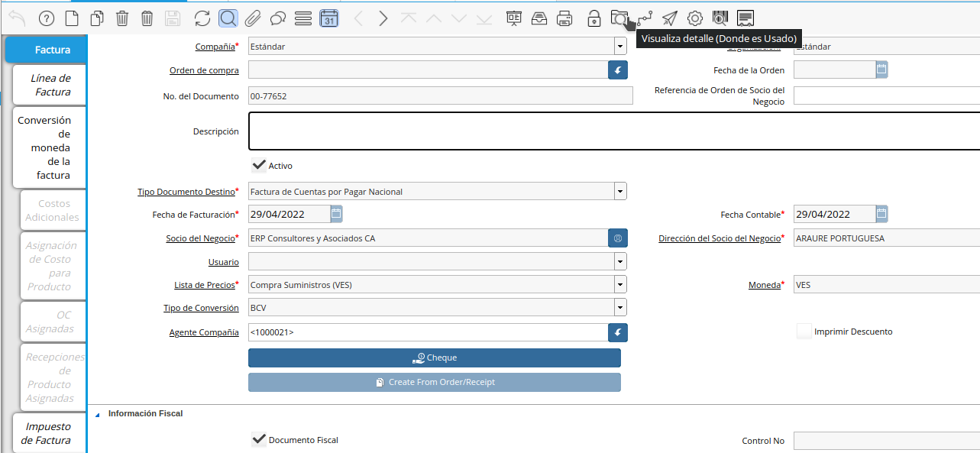Open calendar picker for Fecha Contable
This screenshot has width=980, height=453.
click(x=881, y=214)
